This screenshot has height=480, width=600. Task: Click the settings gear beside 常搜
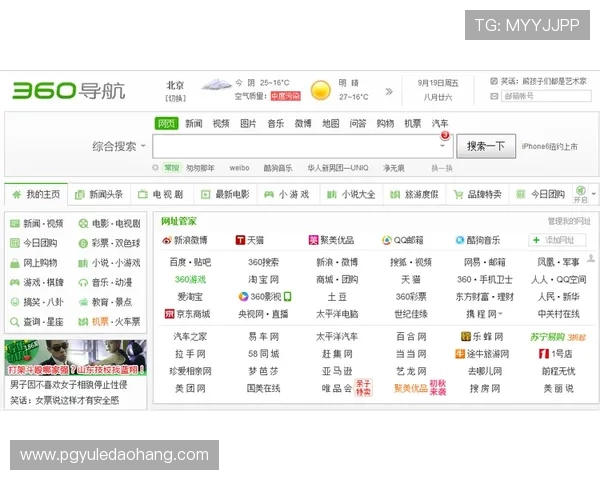[155, 168]
